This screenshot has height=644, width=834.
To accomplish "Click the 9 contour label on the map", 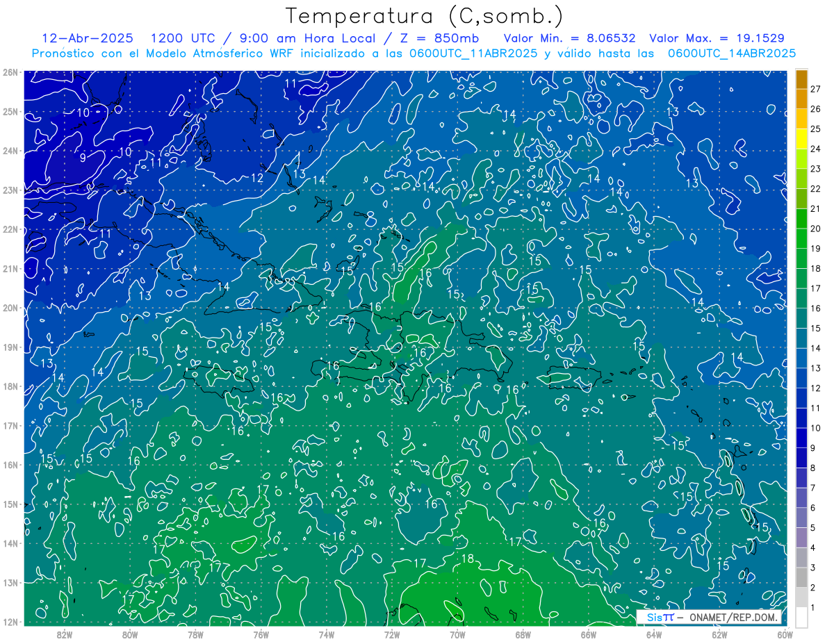I will 83,158.
